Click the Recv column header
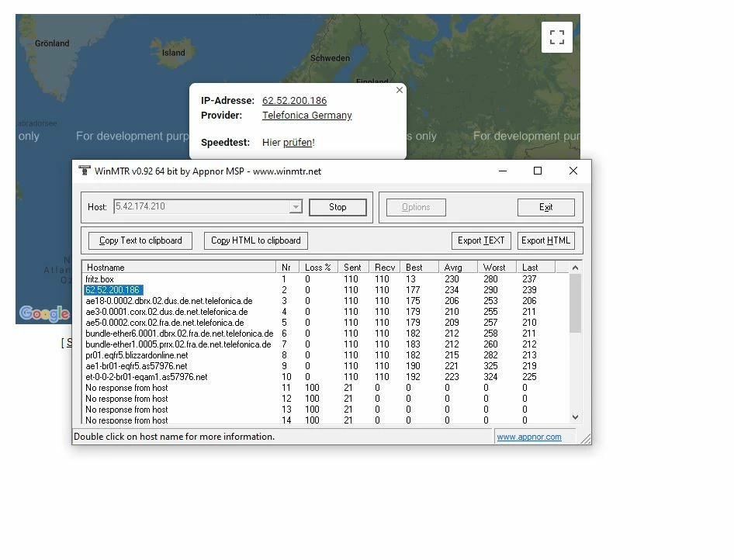 385,267
